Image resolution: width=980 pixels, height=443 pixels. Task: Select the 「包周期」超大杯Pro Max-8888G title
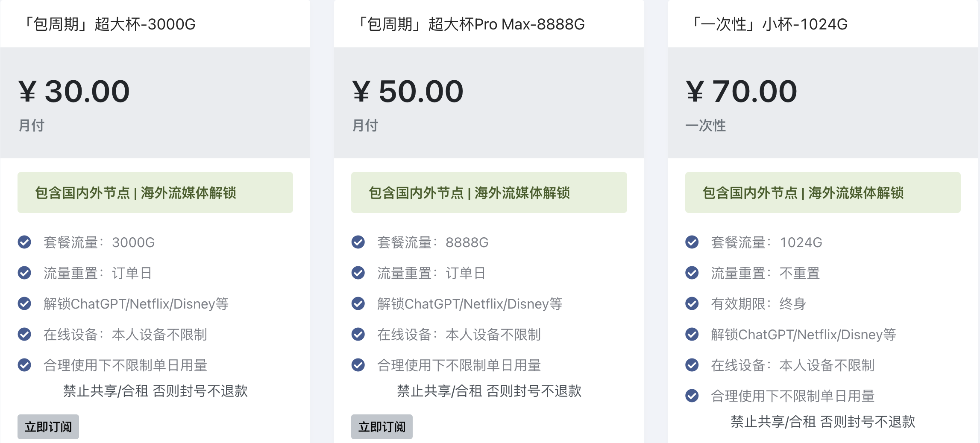pos(470,24)
